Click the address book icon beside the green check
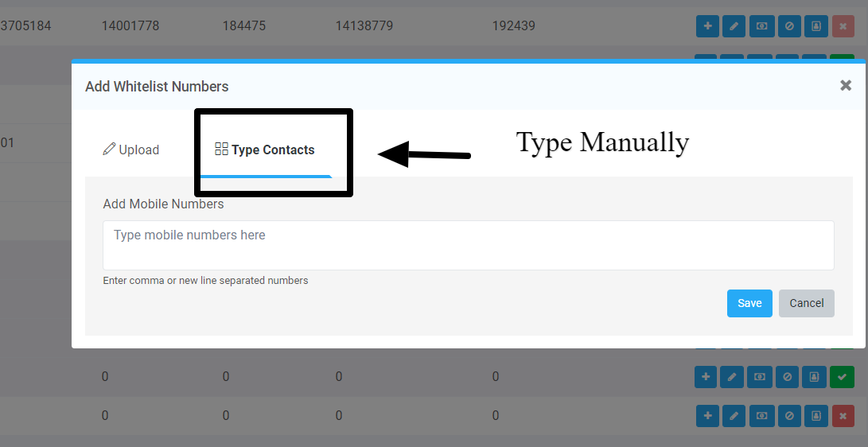 click(815, 376)
